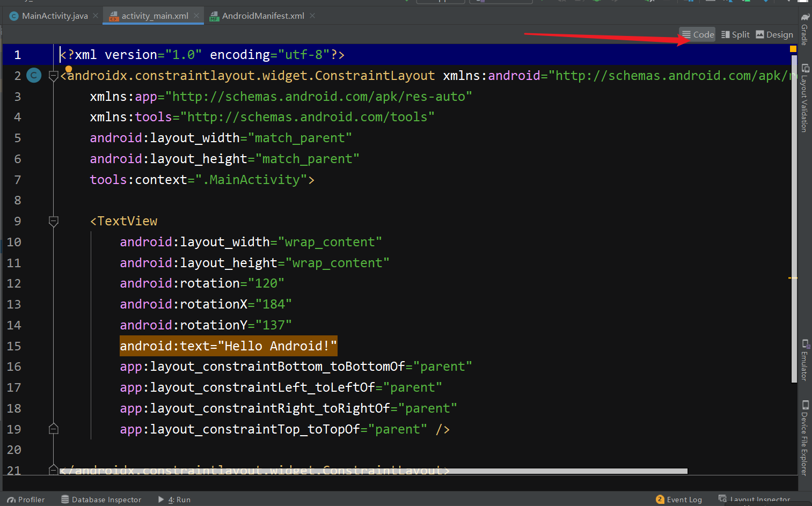
Task: Open the Event Log panel
Action: click(679, 500)
